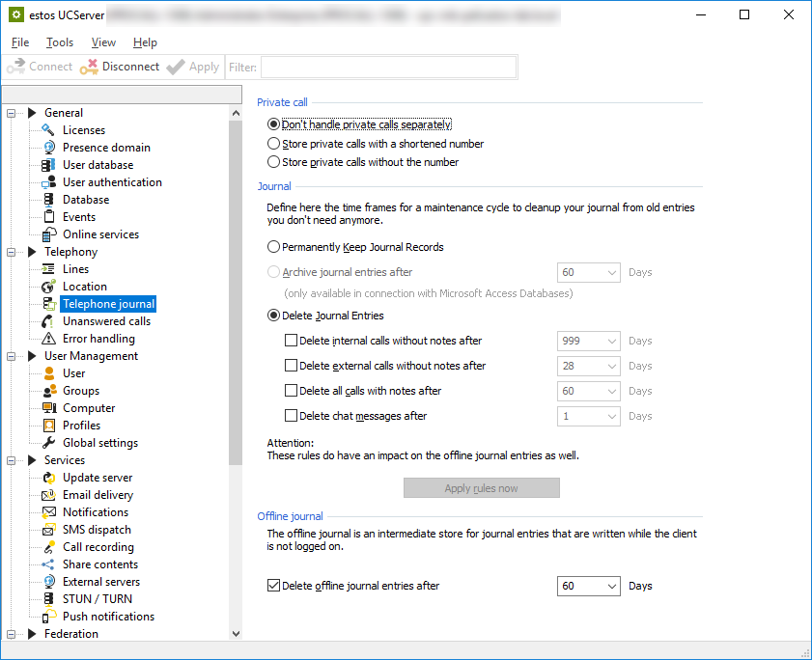
Task: Click into the Filter text field
Action: pos(388,67)
